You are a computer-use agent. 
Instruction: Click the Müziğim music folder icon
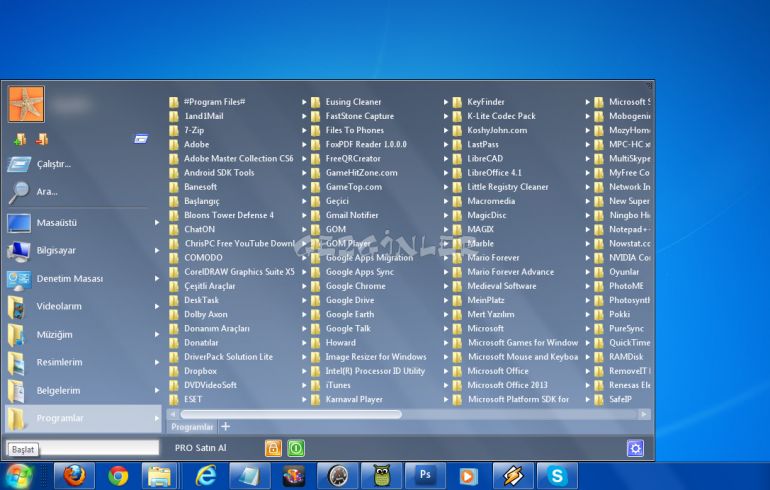pos(16,335)
